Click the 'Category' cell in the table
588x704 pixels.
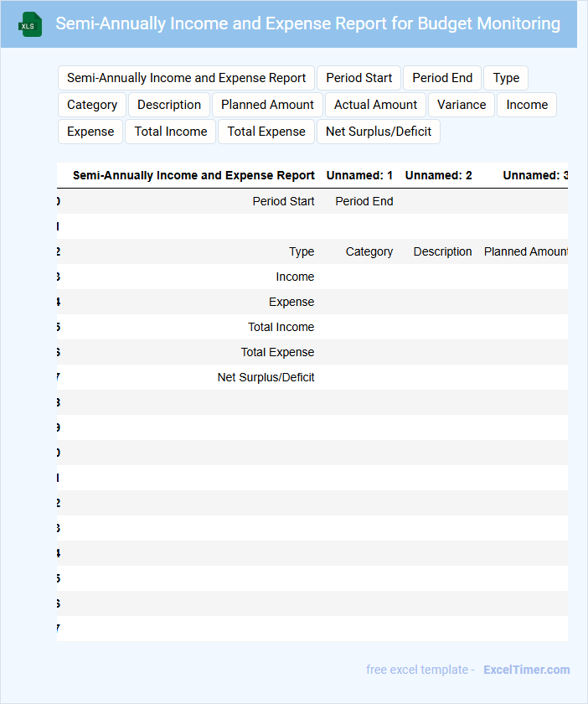[369, 252]
